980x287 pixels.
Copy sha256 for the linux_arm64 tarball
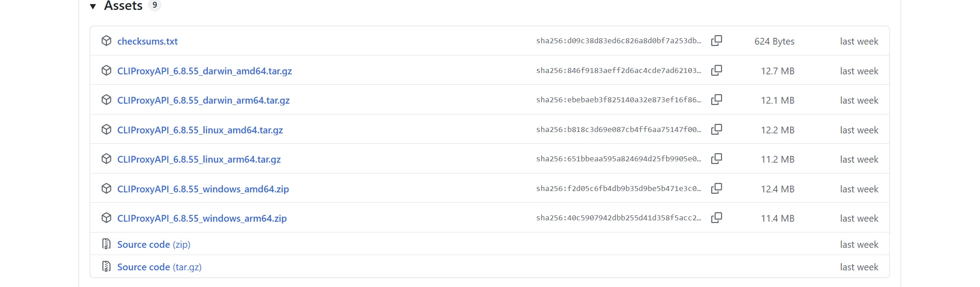716,159
